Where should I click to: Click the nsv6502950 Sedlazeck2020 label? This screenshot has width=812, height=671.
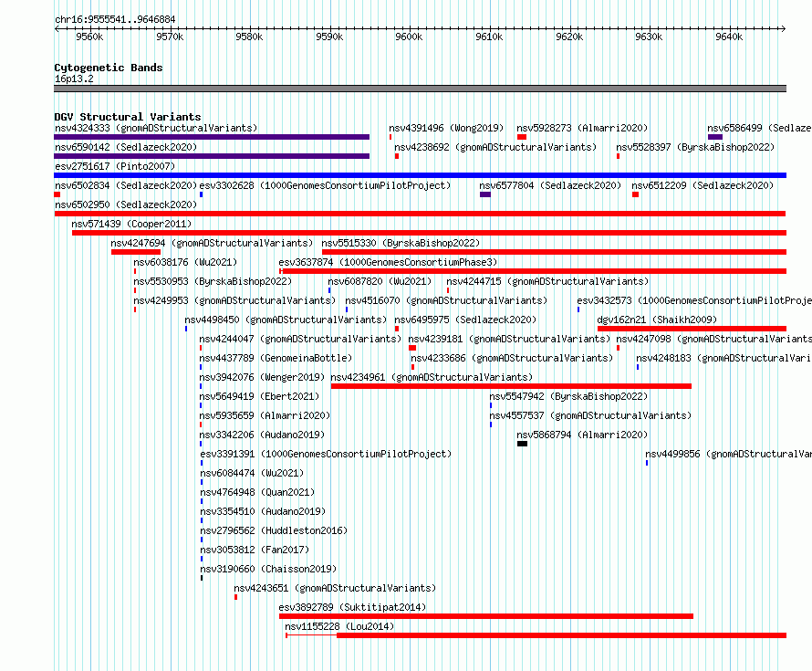[126, 204]
